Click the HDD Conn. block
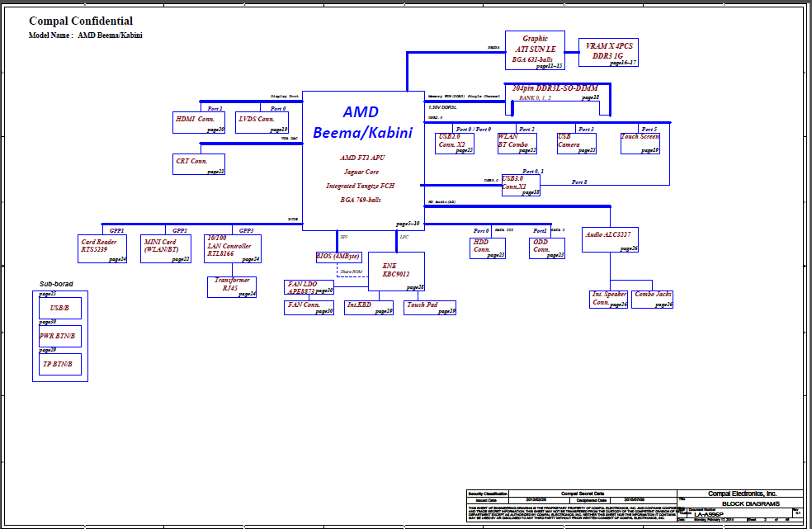This screenshot has width=812, height=529. (488, 248)
